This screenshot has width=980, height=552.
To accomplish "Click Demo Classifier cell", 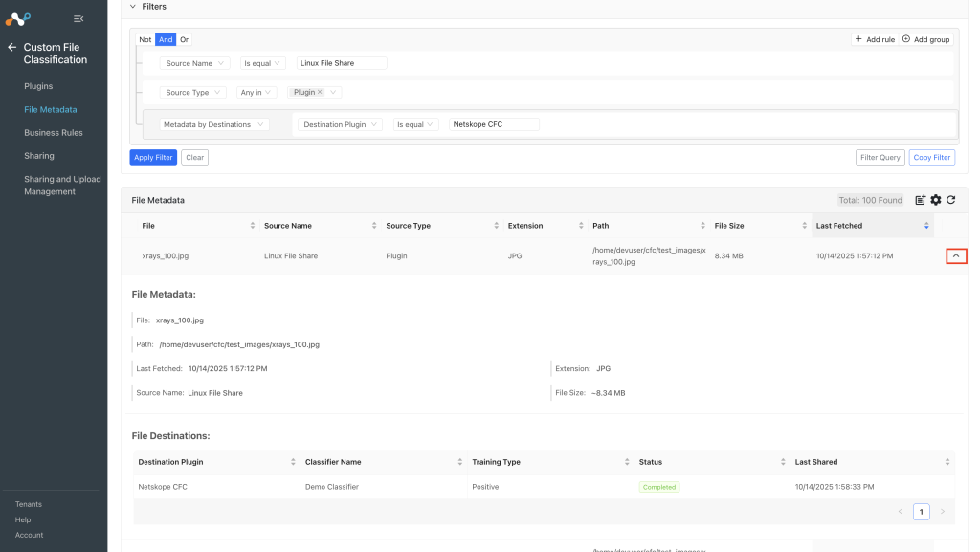I will coord(332,487).
